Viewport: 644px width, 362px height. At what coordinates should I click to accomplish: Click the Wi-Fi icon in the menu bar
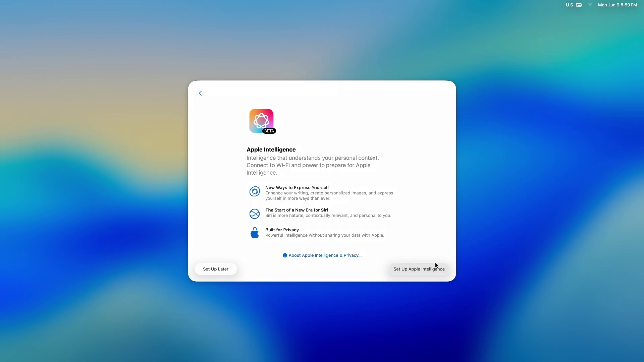click(590, 5)
